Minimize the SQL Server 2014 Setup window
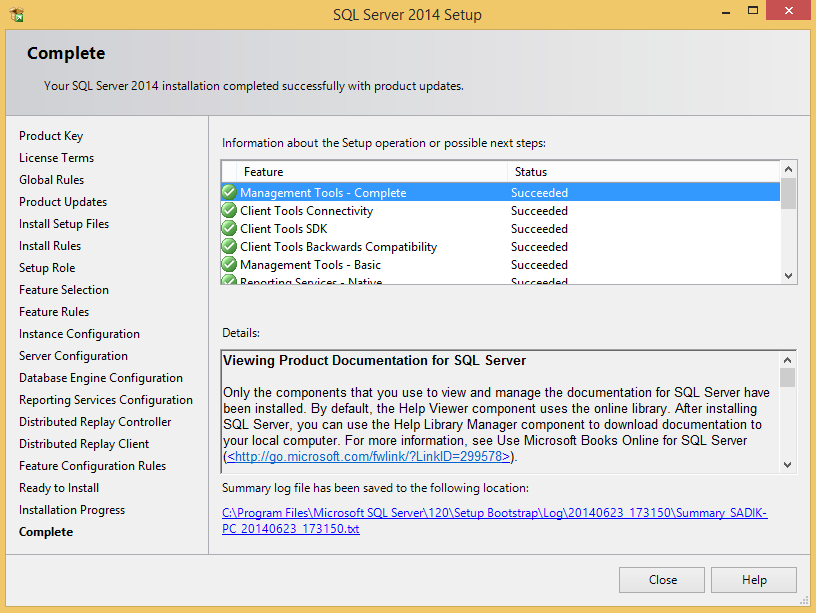Screen dimensions: 816x613 (x=726, y=11)
